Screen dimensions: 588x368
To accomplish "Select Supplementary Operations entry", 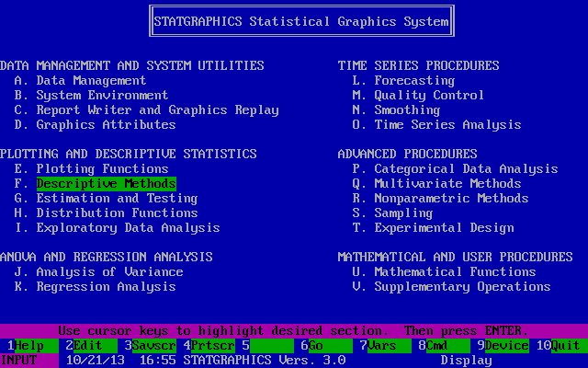I will pyautogui.click(x=462, y=287).
